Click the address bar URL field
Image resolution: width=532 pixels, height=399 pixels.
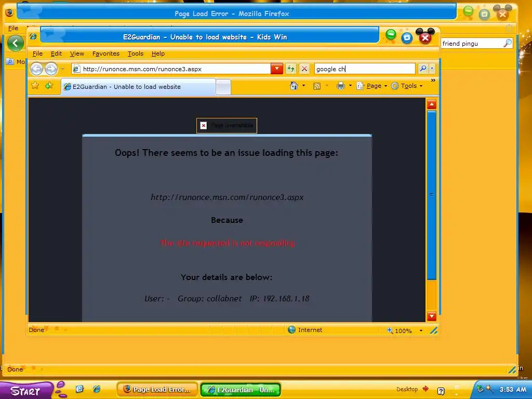171,69
